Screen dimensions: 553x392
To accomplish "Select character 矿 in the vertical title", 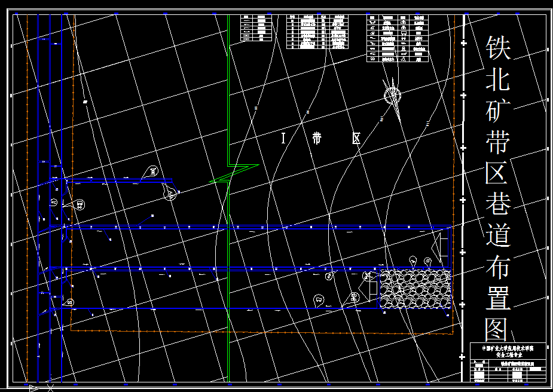I will pyautogui.click(x=497, y=110).
